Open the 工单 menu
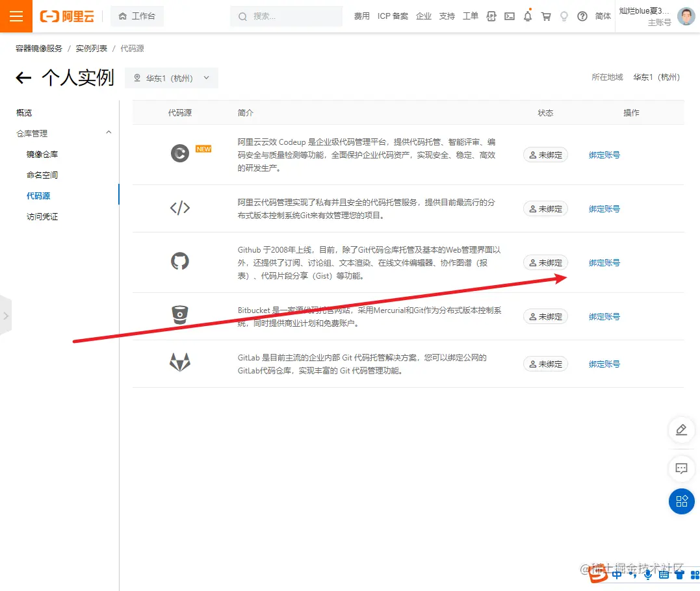700x591 pixels. click(x=470, y=16)
